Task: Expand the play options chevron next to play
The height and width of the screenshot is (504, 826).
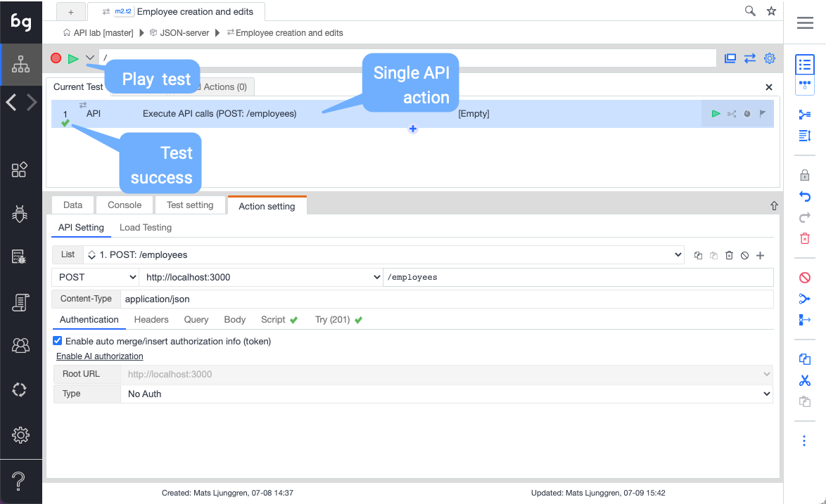Action: coord(90,58)
